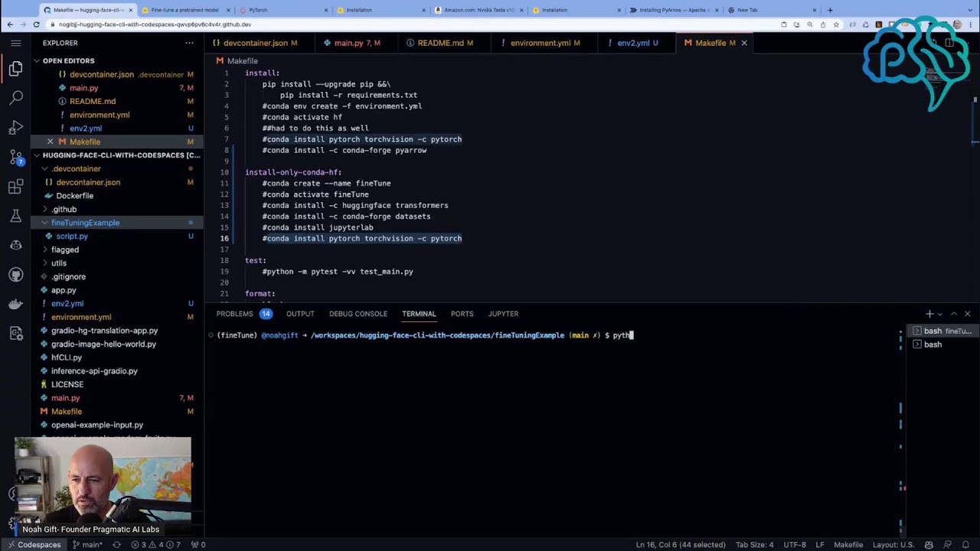This screenshot has height=551, width=980.
Task: Change file encoding UTF-8
Action: click(794, 545)
